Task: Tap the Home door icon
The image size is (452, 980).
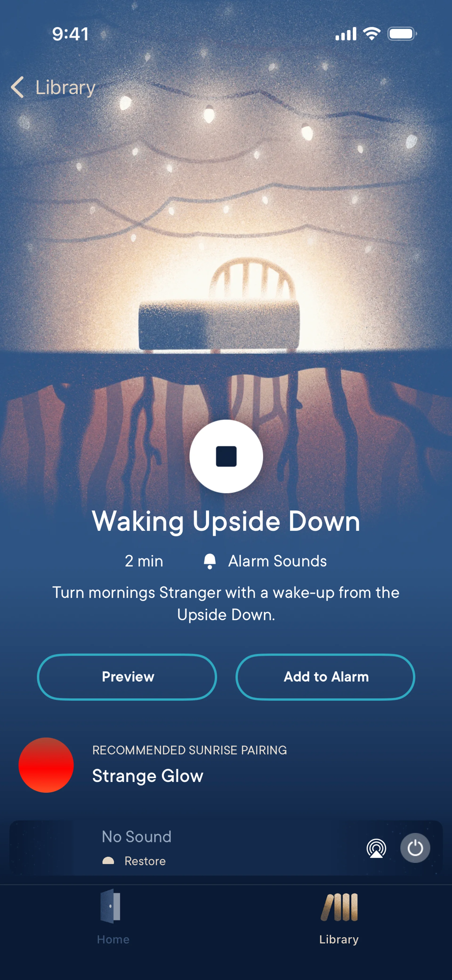Action: coord(110,906)
